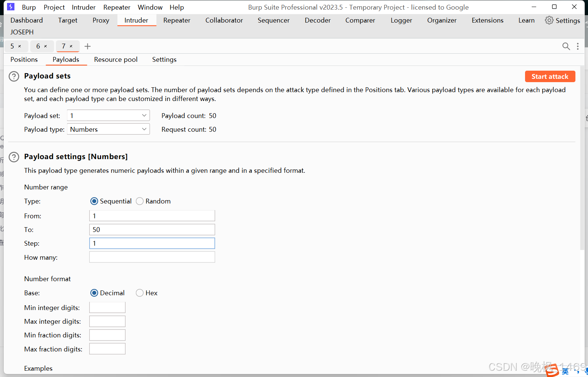The height and width of the screenshot is (377, 588).
Task: Click the How many field
Action: pos(152,257)
